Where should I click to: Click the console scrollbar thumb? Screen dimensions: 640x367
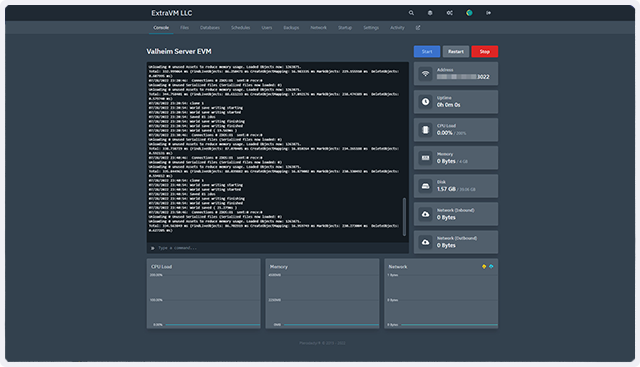pos(404,217)
